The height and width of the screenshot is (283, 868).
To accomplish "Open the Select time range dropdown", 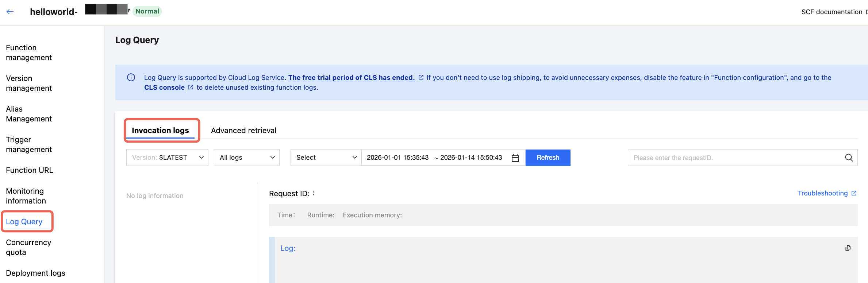I will tap(326, 158).
